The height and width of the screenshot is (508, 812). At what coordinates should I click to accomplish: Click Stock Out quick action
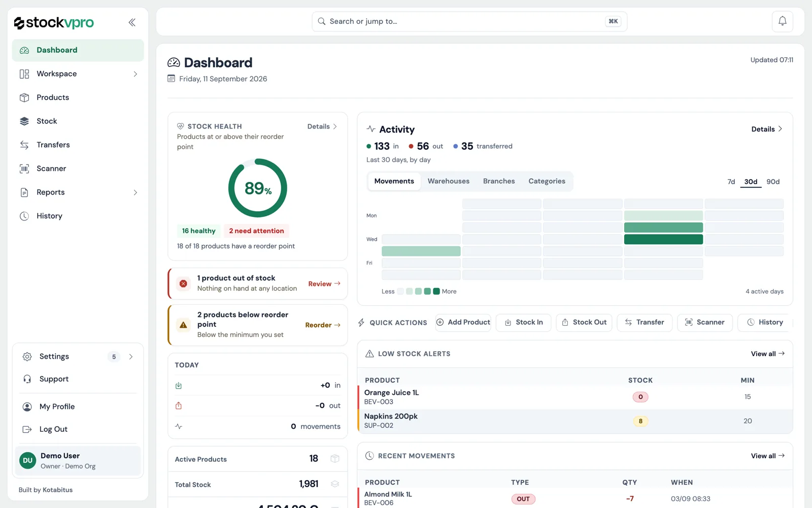click(584, 323)
